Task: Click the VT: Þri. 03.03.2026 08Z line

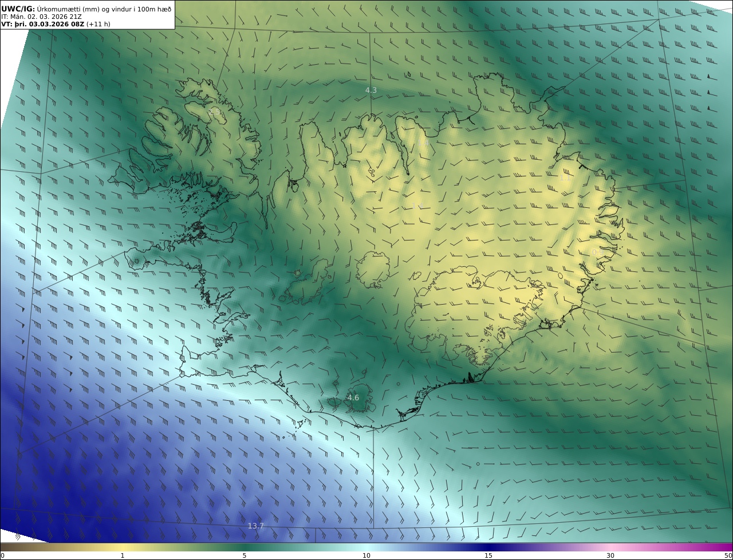Action: click(x=56, y=25)
